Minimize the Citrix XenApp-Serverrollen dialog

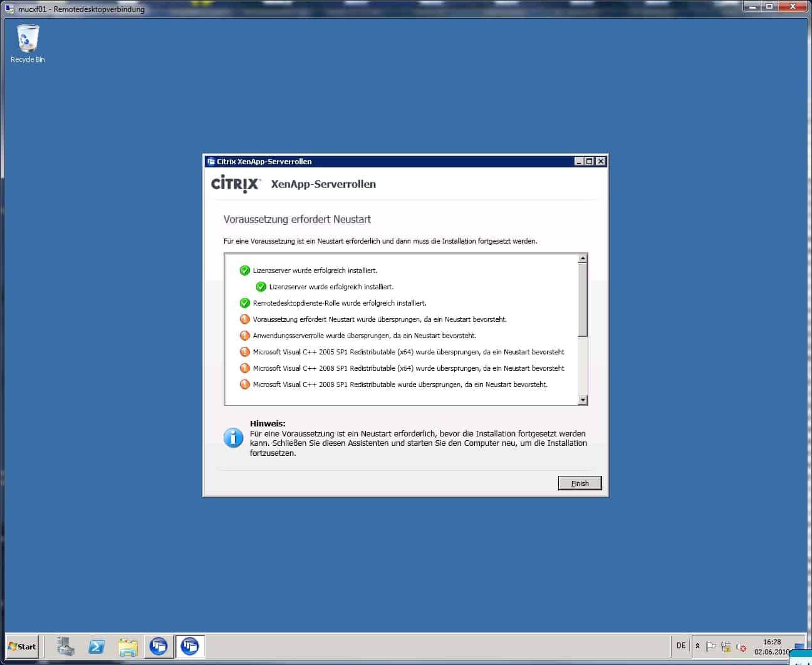click(579, 162)
